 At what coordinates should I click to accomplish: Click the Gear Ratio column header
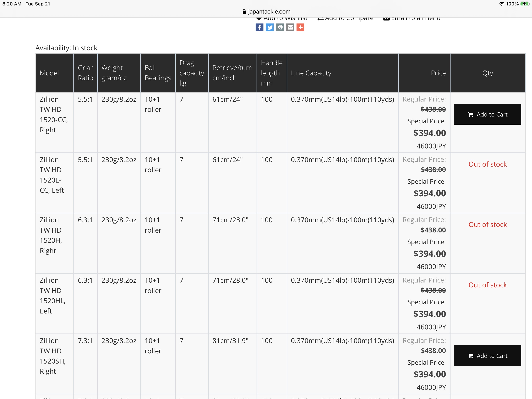[x=85, y=73]
